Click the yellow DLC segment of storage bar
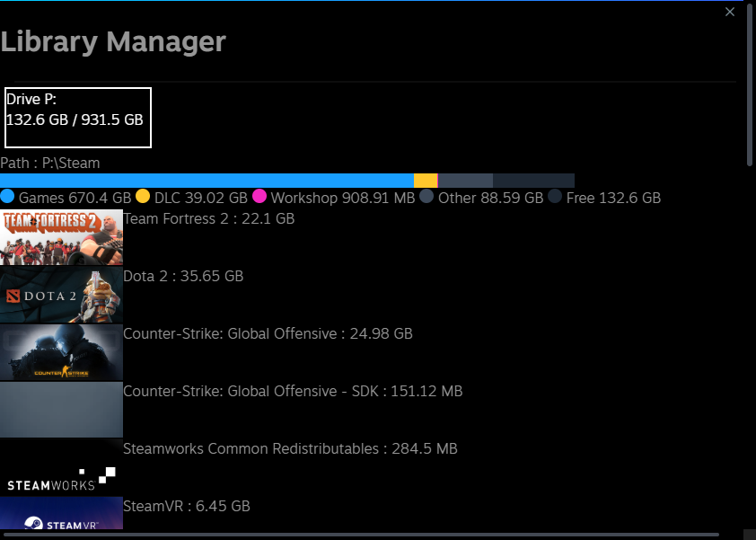The image size is (756, 540). point(426,181)
